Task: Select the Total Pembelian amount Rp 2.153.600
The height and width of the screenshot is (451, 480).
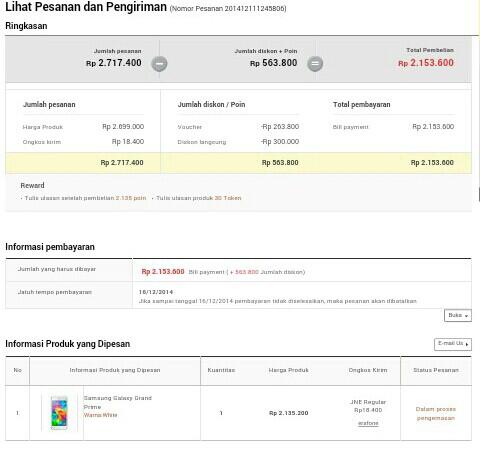Action: (x=426, y=63)
